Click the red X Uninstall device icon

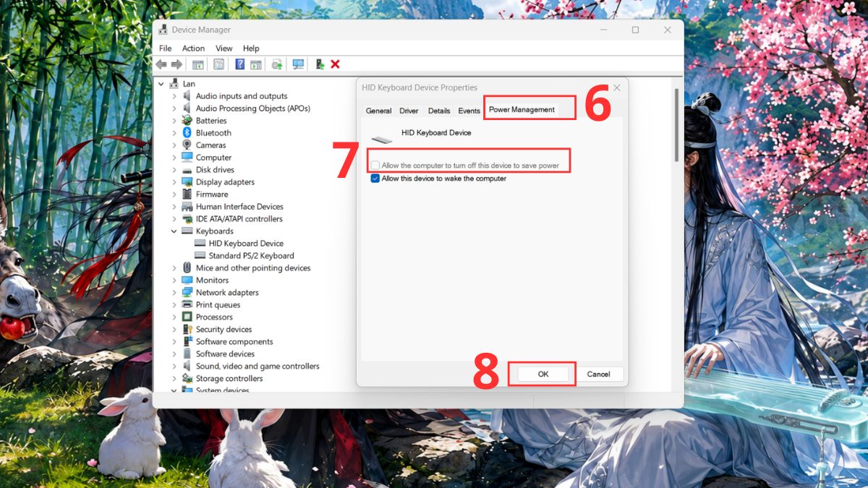[335, 64]
